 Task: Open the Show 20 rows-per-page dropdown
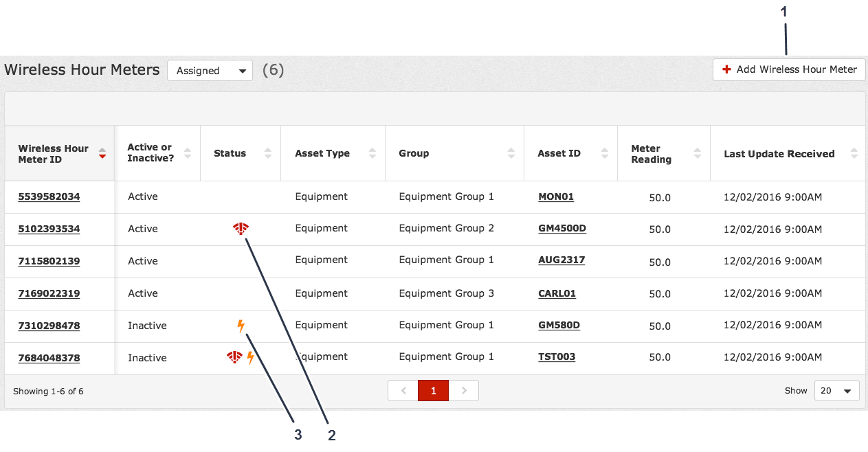click(836, 391)
